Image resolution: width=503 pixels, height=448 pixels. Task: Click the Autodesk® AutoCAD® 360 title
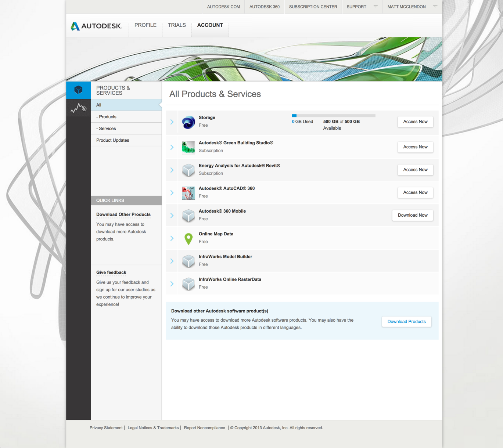[227, 188]
